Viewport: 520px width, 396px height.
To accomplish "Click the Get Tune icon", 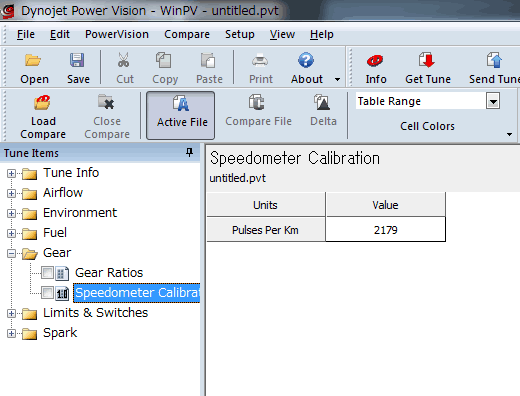I will pyautogui.click(x=427, y=60).
